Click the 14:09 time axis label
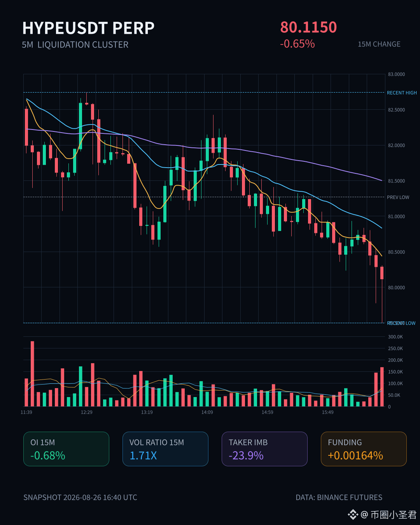420x525 pixels. pos(207,412)
